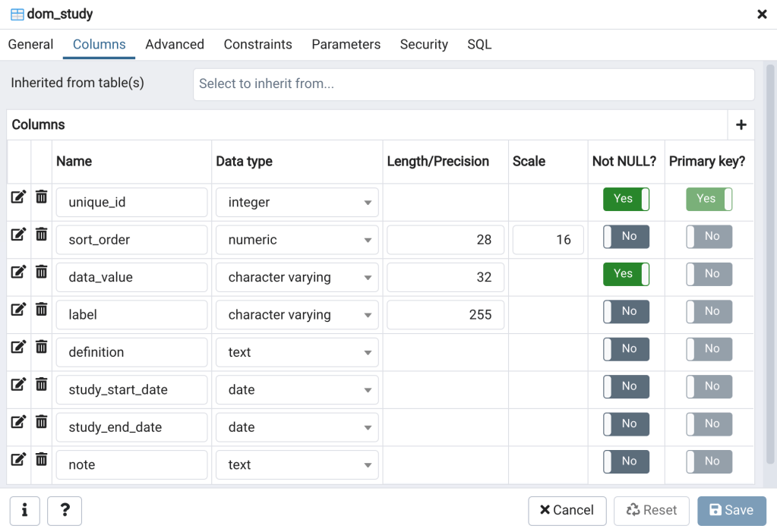Change study_start_date data type dropdown
The image size is (777, 532).
[296, 390]
